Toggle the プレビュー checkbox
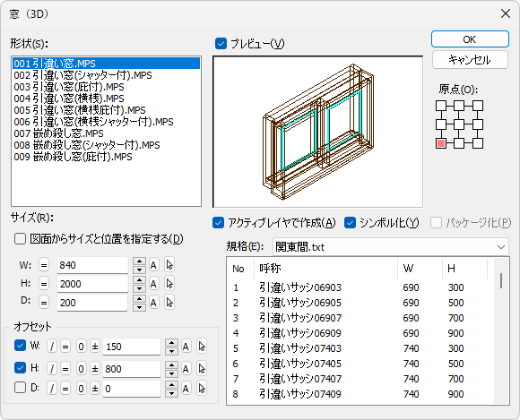This screenshot has width=520, height=420. click(x=221, y=43)
